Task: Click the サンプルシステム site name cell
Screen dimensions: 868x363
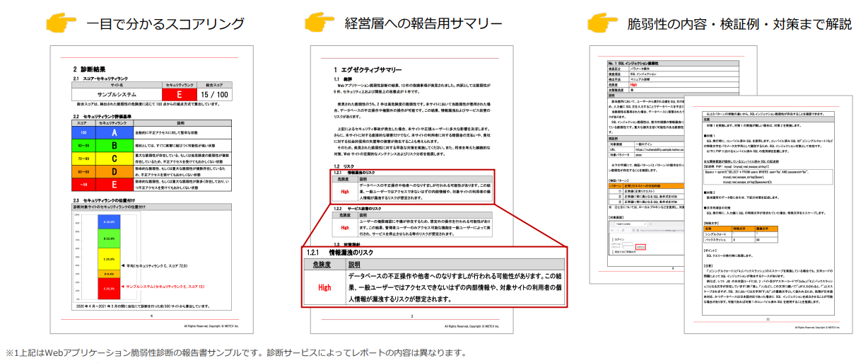Action: click(x=117, y=93)
